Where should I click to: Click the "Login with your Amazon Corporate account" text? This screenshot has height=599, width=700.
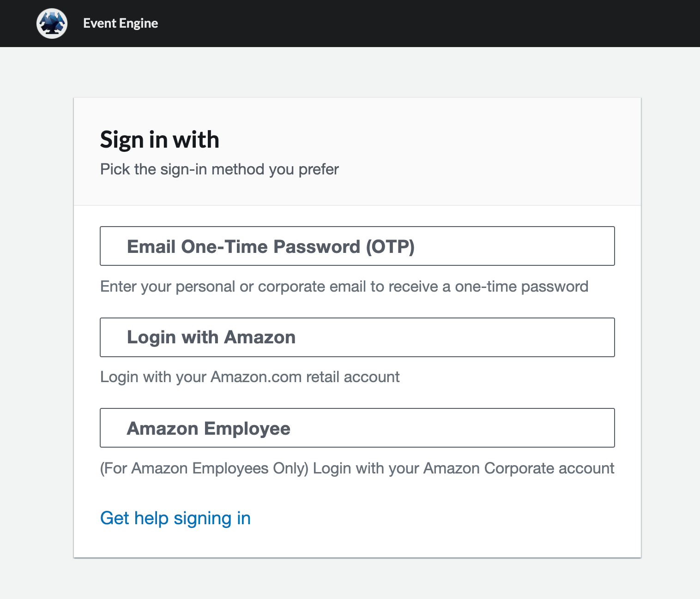click(x=464, y=468)
